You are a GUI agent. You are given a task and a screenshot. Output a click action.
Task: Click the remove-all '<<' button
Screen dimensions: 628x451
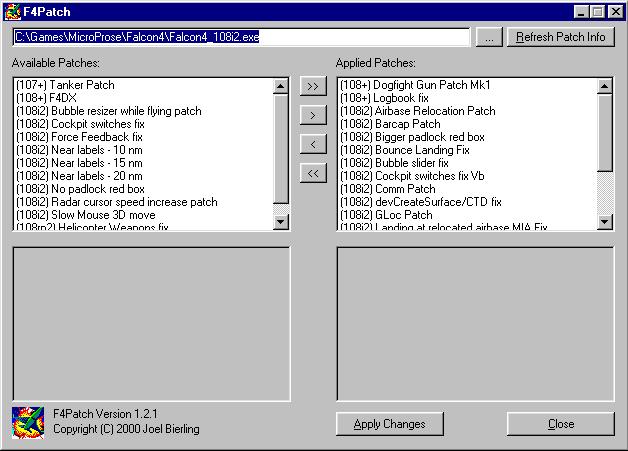pyautogui.click(x=313, y=174)
